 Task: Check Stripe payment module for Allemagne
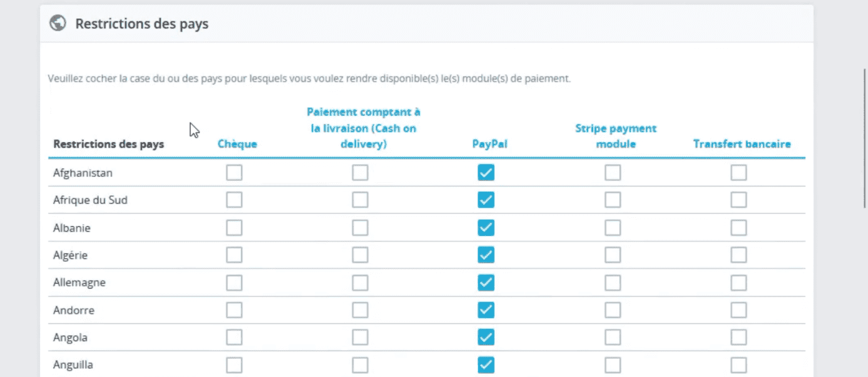pyautogui.click(x=613, y=282)
